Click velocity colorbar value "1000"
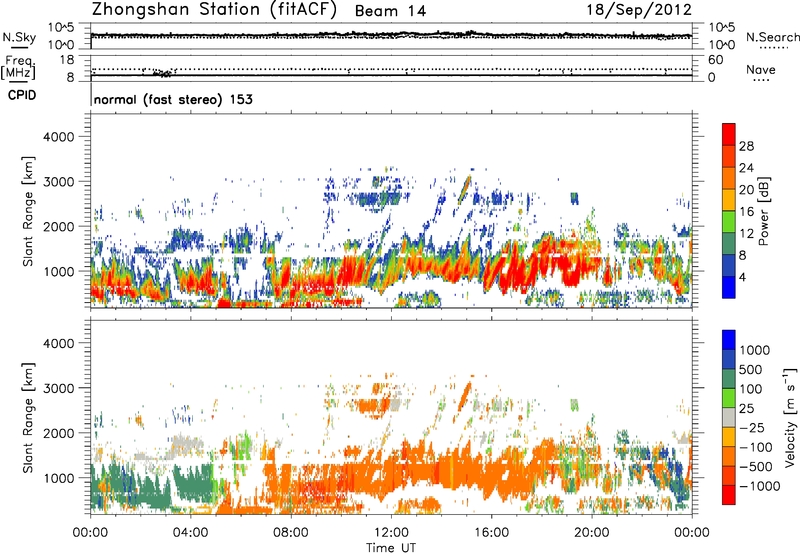 tap(755, 350)
